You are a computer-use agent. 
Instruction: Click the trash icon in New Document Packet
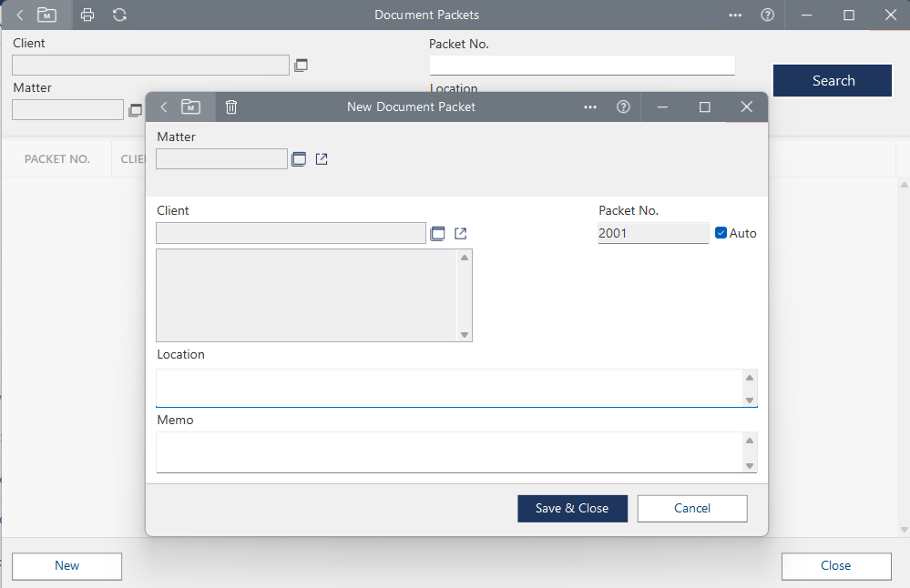coord(231,107)
